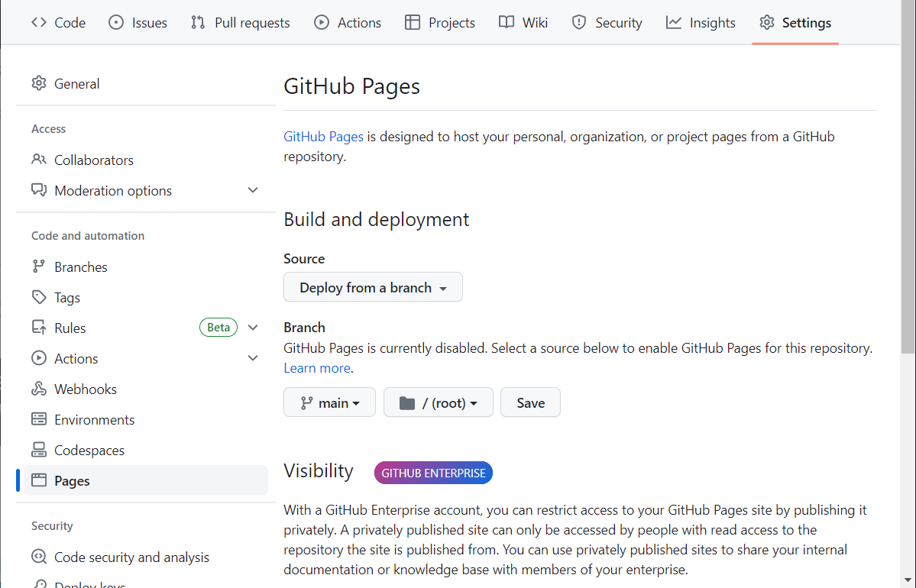Click the General gear icon in sidebar
916x588 pixels.
coord(38,83)
